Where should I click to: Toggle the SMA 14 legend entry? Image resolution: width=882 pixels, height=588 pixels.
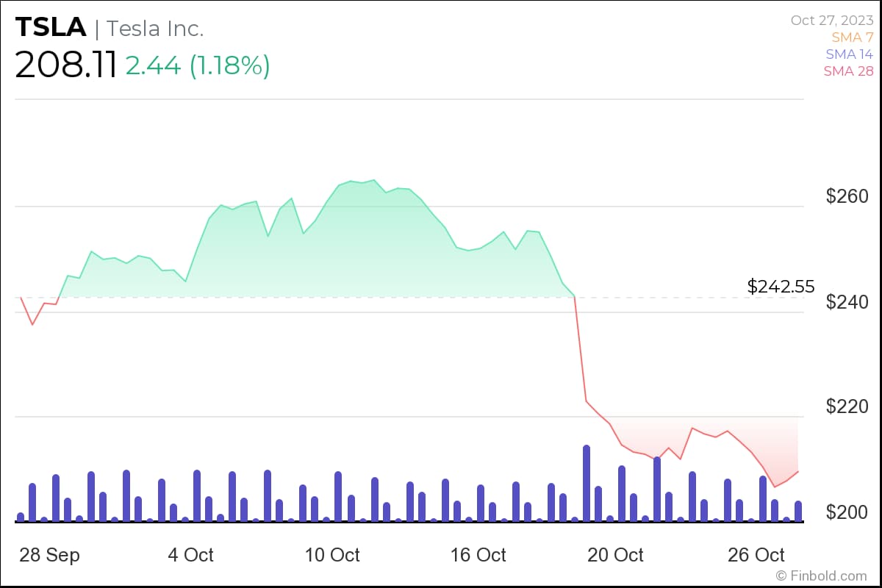pos(849,54)
